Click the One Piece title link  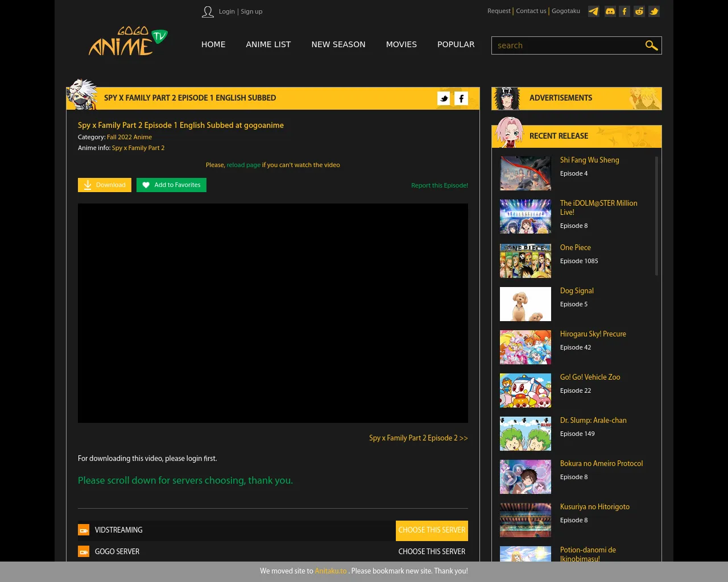pyautogui.click(x=576, y=248)
